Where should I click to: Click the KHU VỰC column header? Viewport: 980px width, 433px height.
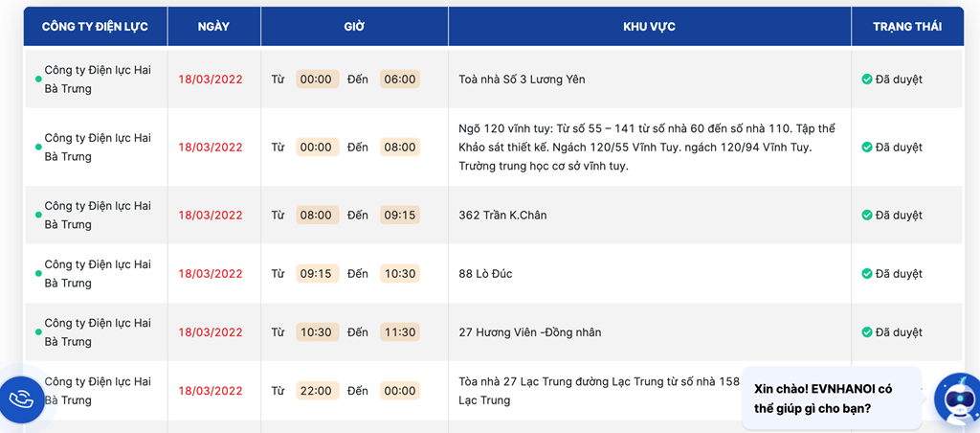point(649,27)
